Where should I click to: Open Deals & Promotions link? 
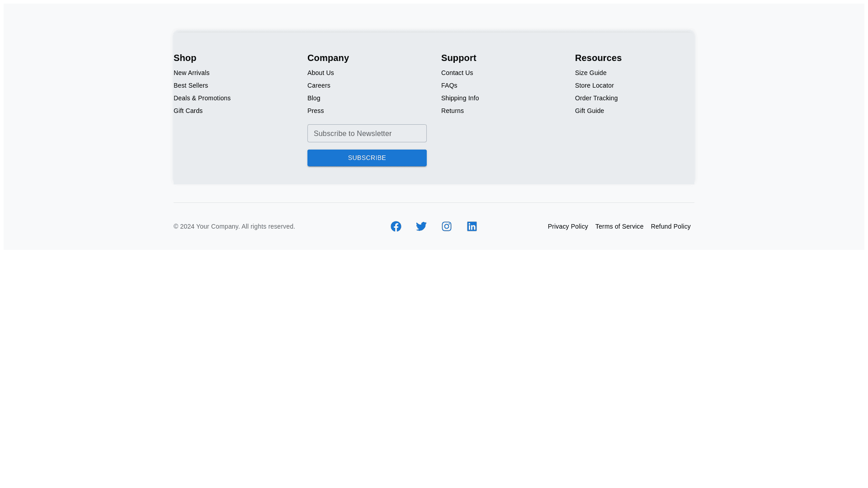coord(202,98)
